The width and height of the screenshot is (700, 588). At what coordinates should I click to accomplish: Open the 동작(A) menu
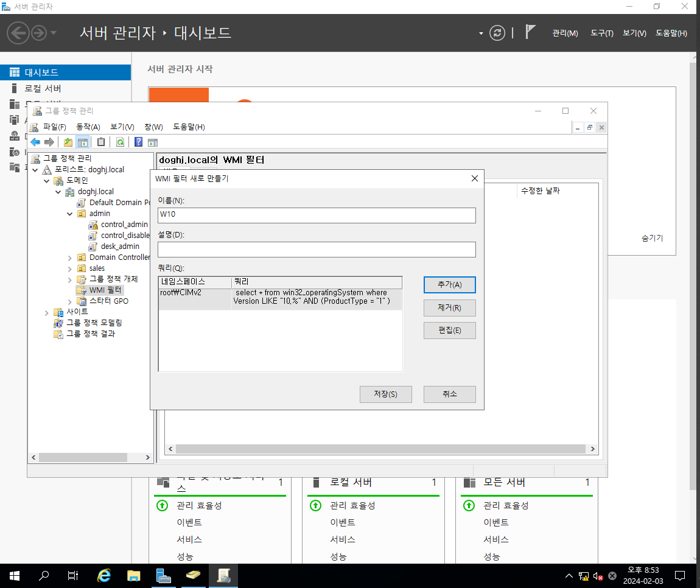pyautogui.click(x=88, y=127)
